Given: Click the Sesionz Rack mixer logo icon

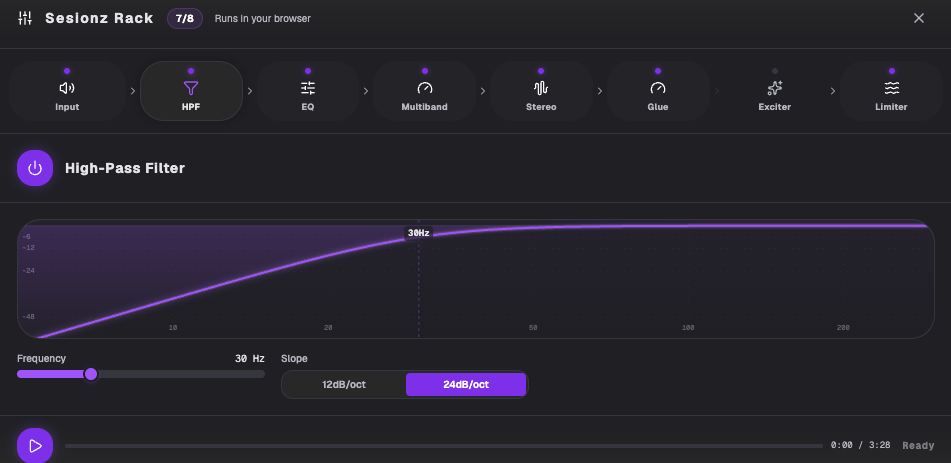Looking at the screenshot, I should [x=25, y=18].
